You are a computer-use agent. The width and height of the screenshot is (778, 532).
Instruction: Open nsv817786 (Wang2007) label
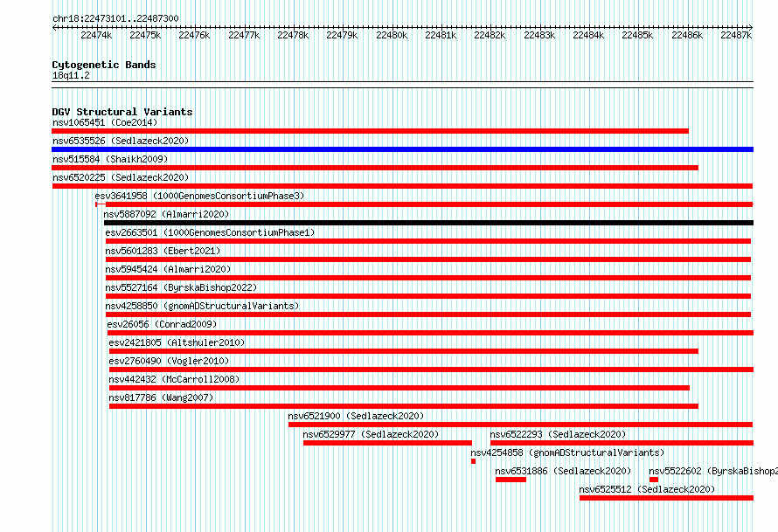tap(161, 397)
